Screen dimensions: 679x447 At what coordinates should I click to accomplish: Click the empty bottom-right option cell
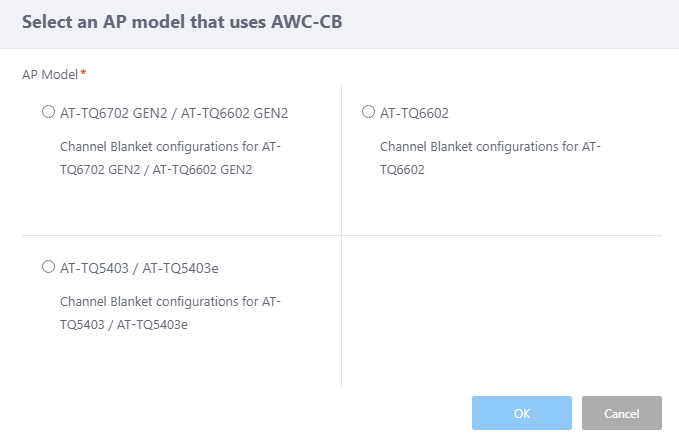coord(500,310)
